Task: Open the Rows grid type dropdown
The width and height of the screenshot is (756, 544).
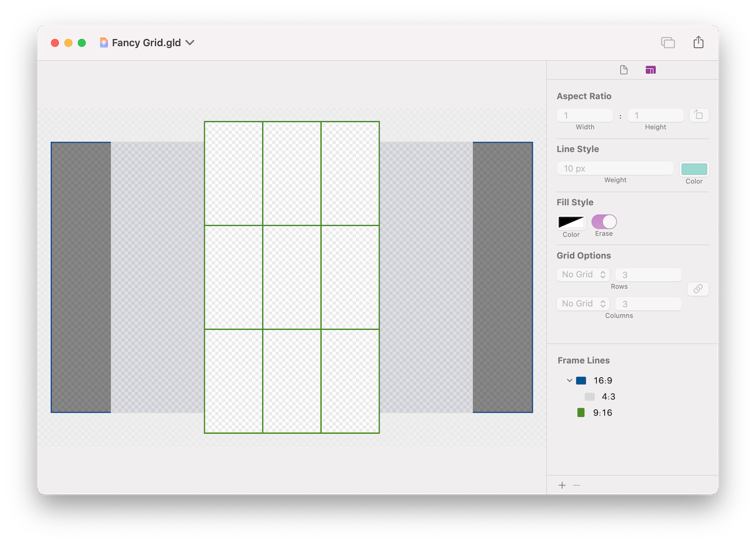Action: click(x=583, y=275)
